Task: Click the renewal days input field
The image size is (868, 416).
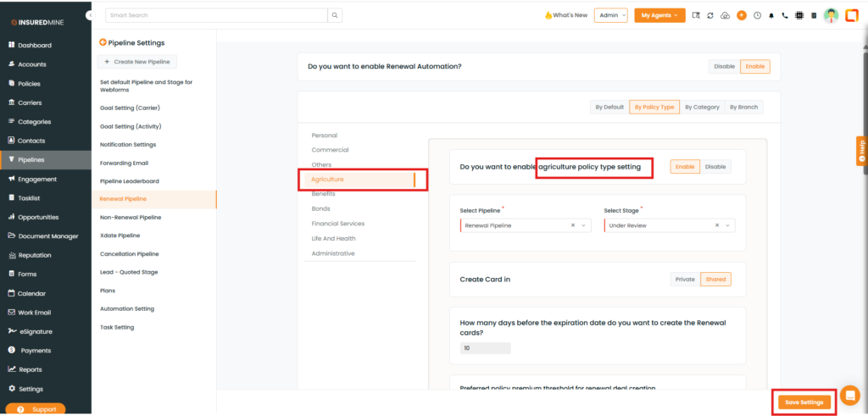Action: [x=486, y=348]
